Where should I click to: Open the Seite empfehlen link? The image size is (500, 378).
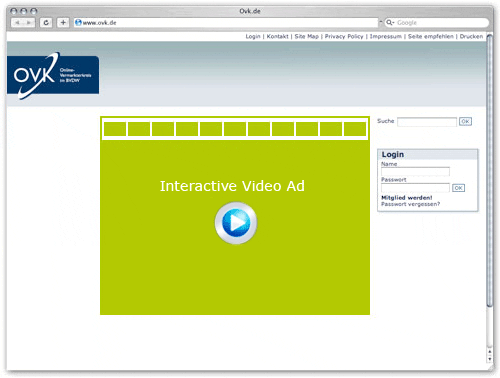[x=431, y=36]
